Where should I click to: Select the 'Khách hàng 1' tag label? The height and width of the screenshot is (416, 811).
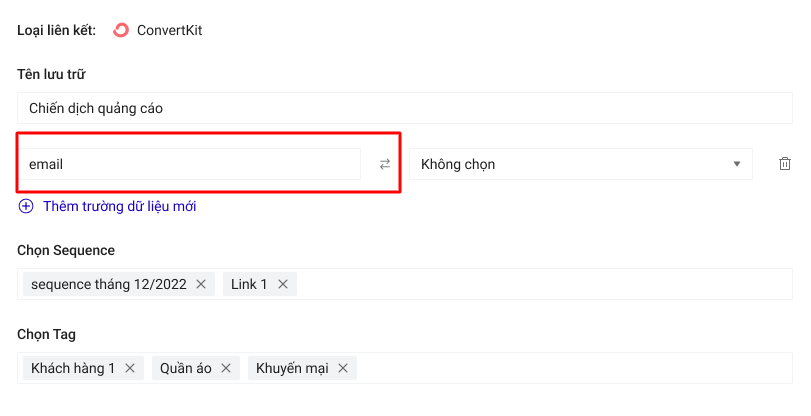(x=73, y=368)
